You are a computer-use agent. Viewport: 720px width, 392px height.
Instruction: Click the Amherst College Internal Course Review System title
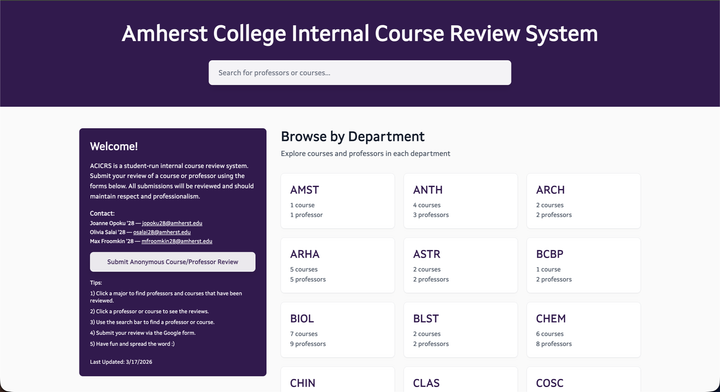360,34
